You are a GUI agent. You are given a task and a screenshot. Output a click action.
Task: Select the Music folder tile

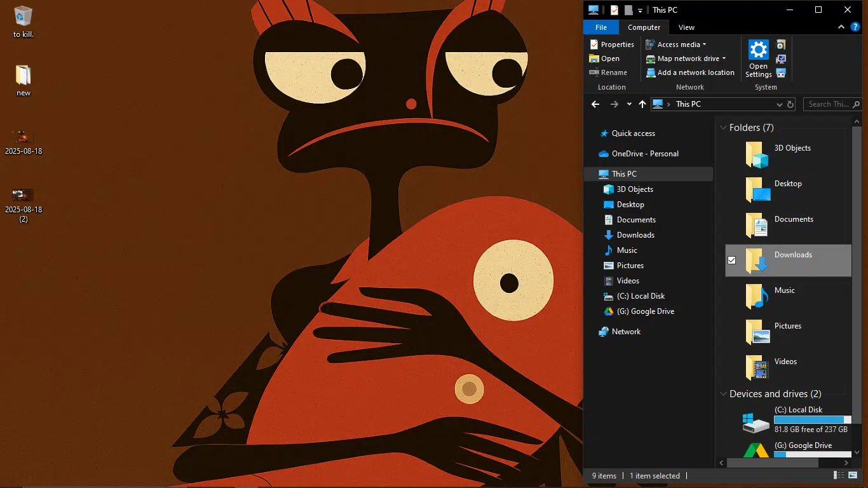tap(788, 296)
